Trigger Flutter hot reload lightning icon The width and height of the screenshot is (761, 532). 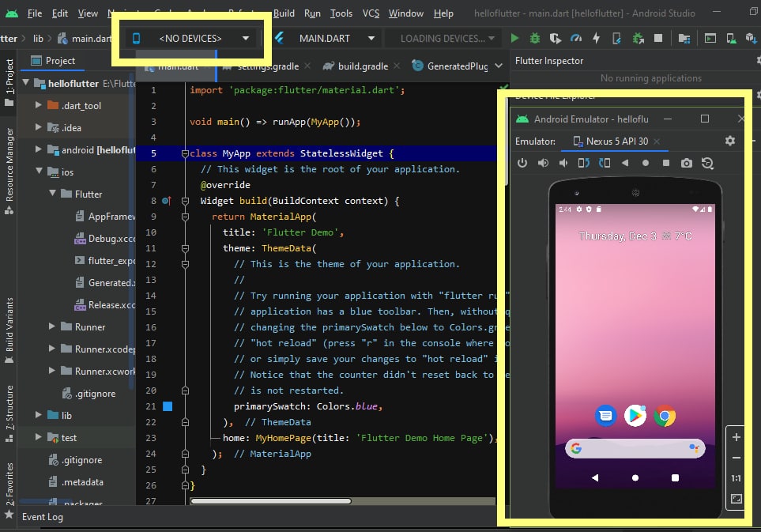click(596, 38)
